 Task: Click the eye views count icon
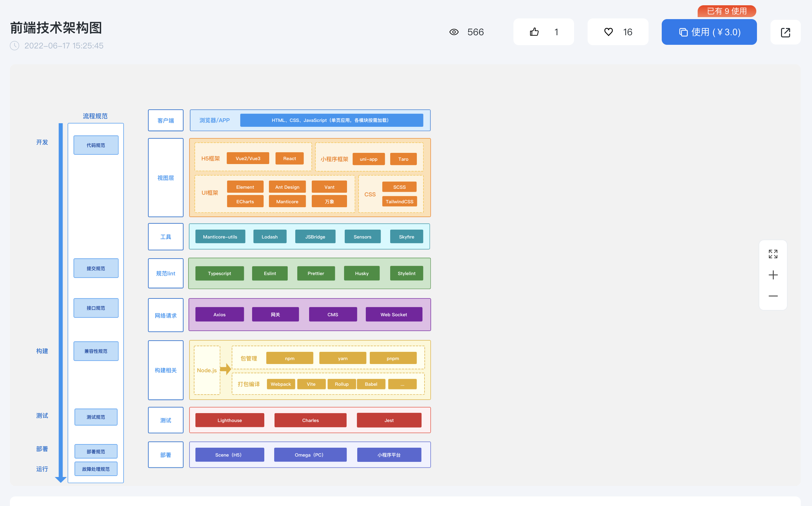(454, 32)
